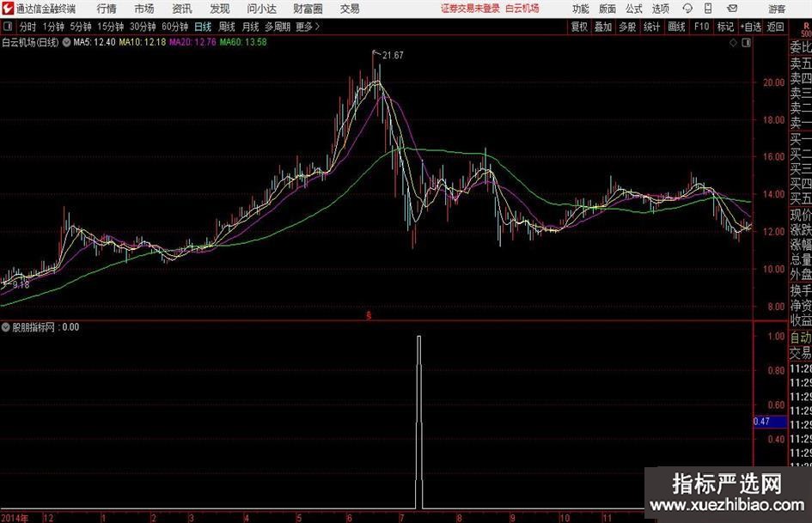Switch to the 30分钟 period tab
This screenshot has height=523, width=812.
point(143,27)
